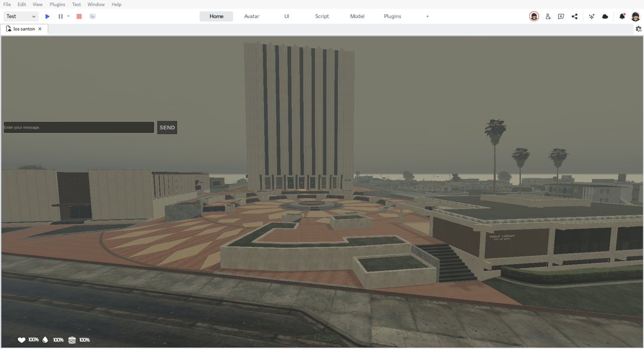
Task: Click the Public Library sign on building
Action: (x=502, y=237)
